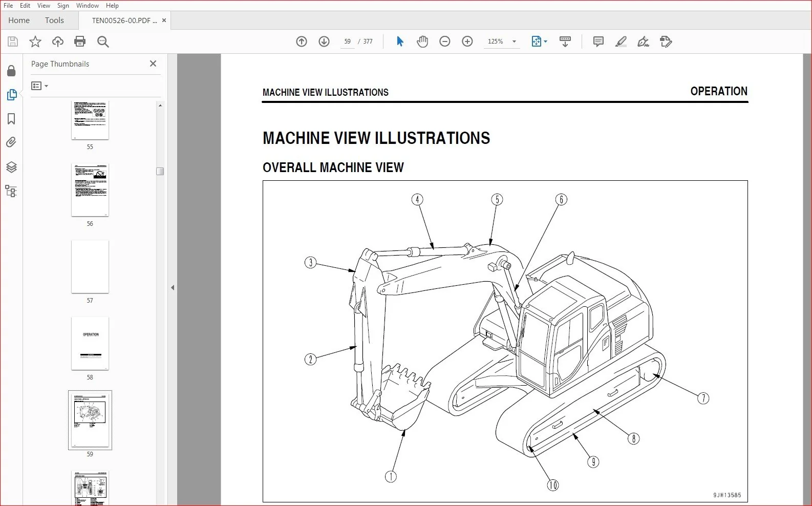Open the Sign document pen icon
Viewport: 812px width, 506px height.
coord(643,41)
